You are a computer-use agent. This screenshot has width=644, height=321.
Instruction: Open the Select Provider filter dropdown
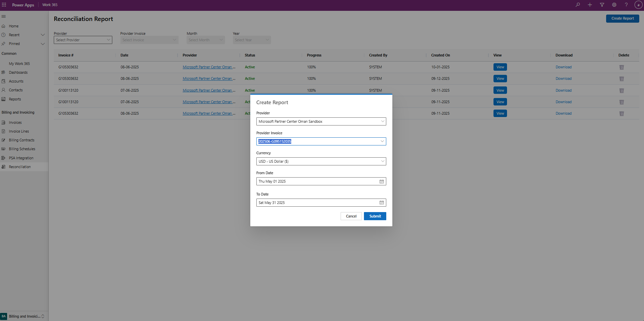pyautogui.click(x=83, y=40)
